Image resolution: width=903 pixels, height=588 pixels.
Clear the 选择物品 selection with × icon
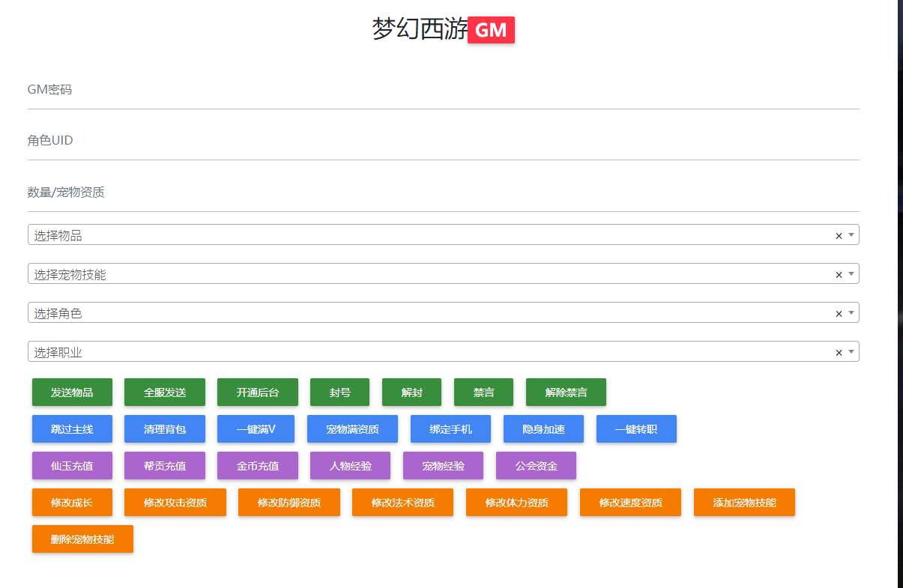(839, 236)
